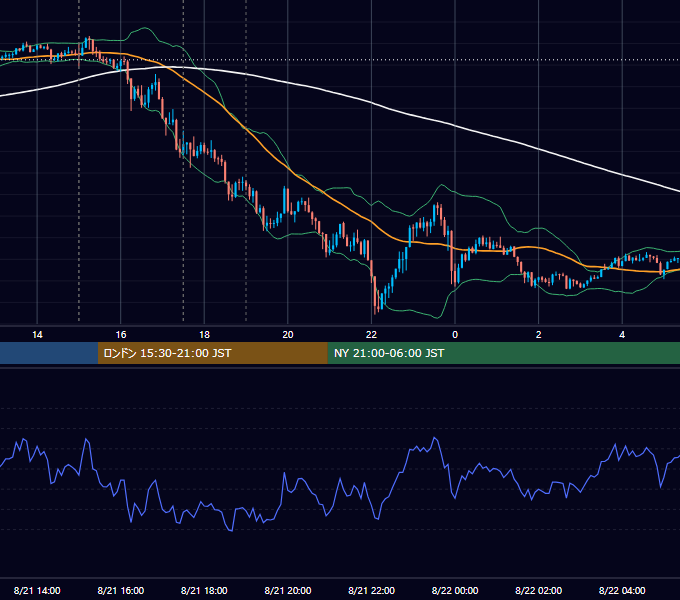The image size is (680, 600).
Task: Click the 22 hour axis label
Action: coord(371,335)
